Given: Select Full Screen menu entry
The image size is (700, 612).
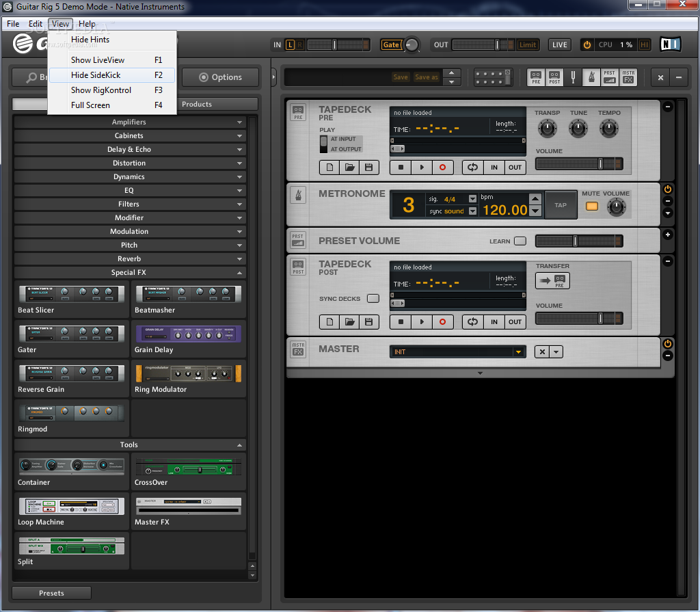Looking at the screenshot, I should tap(112, 105).
